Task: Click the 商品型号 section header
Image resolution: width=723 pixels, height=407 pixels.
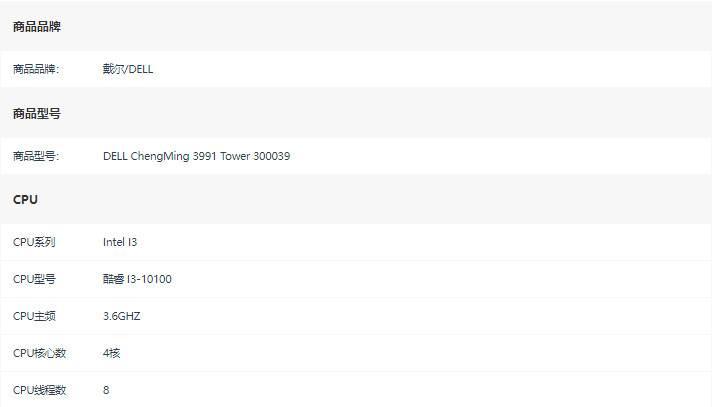Action: click(x=37, y=113)
